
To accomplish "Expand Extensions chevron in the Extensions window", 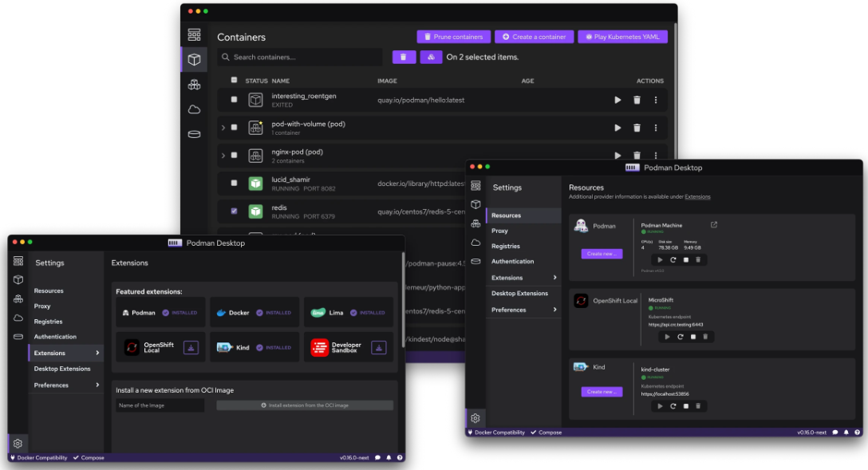I will point(97,353).
